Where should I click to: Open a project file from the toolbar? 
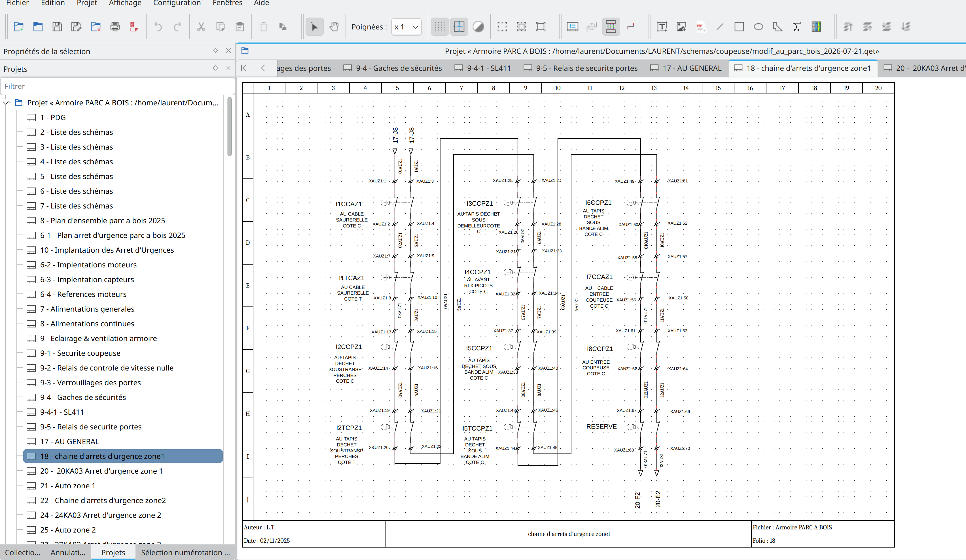38,27
